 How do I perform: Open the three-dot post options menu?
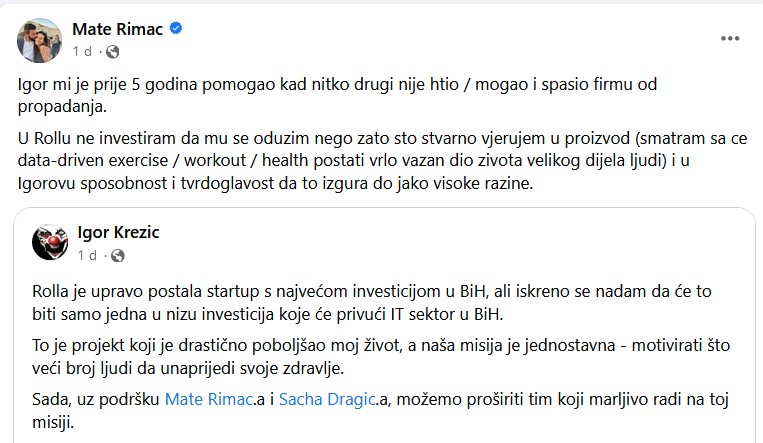[x=730, y=38]
